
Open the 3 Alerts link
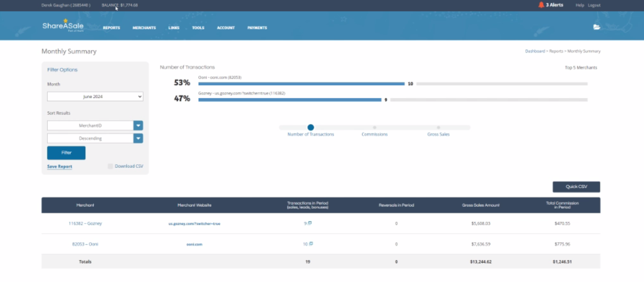[x=554, y=5]
